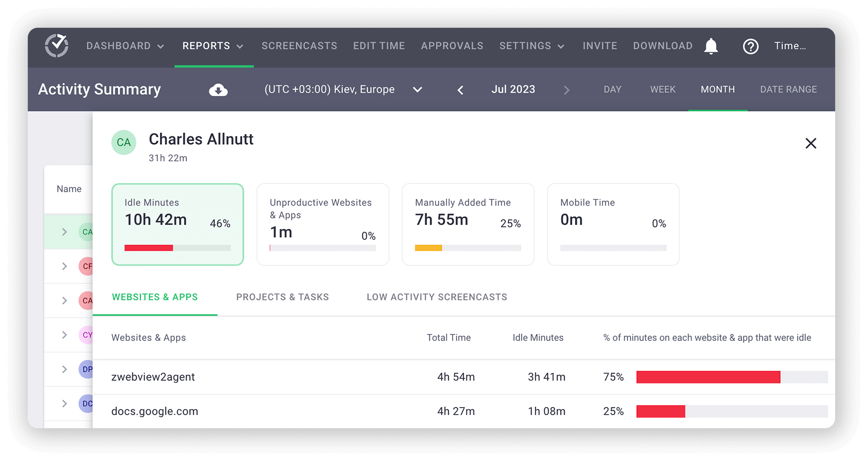Switch to Week view
This screenshot has width=868, height=461.
coord(663,89)
